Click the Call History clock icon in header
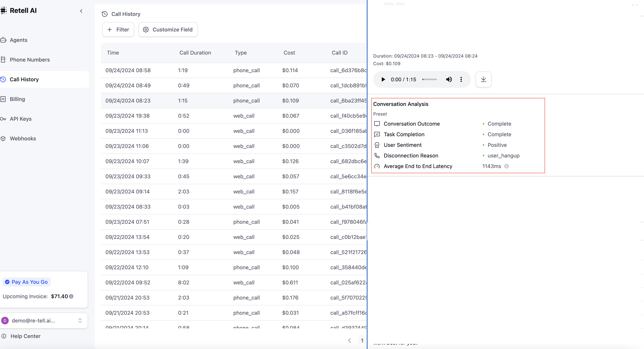The image size is (644, 349). pyautogui.click(x=105, y=14)
